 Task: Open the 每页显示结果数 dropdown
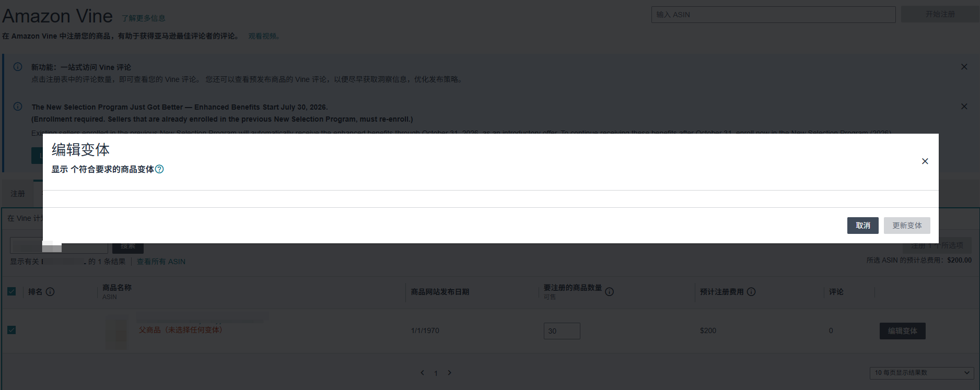[x=922, y=373]
